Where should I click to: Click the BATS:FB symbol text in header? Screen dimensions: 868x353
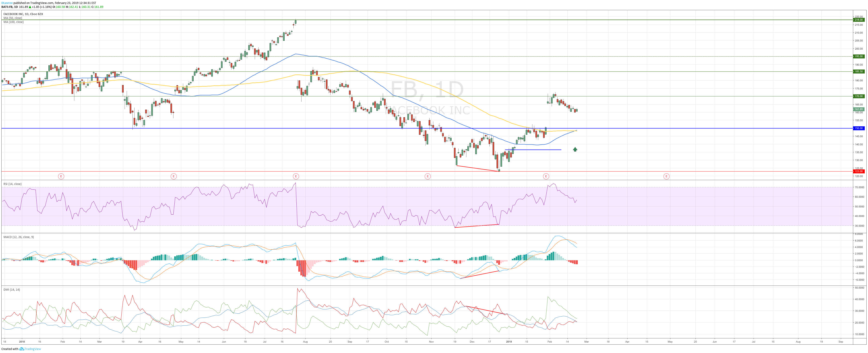[7, 7]
